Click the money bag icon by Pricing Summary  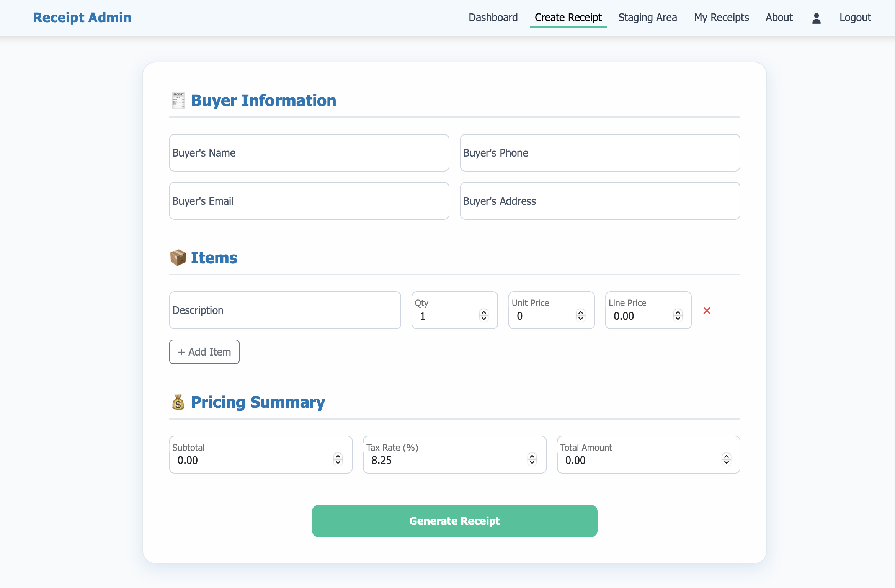pyautogui.click(x=178, y=402)
